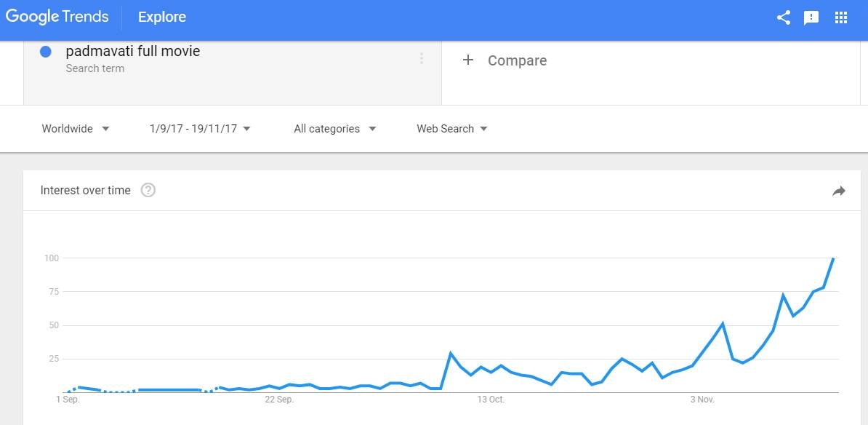Open the Google apps grid
Image resolution: width=868 pixels, height=425 pixels.
pyautogui.click(x=841, y=17)
